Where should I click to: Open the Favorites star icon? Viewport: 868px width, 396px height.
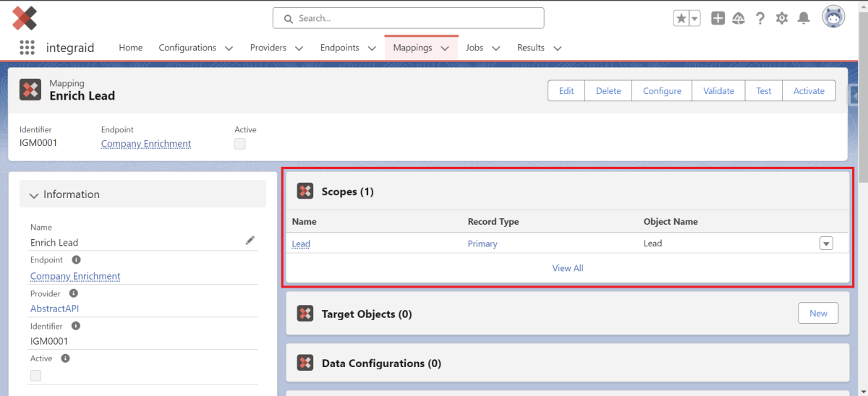(681, 19)
